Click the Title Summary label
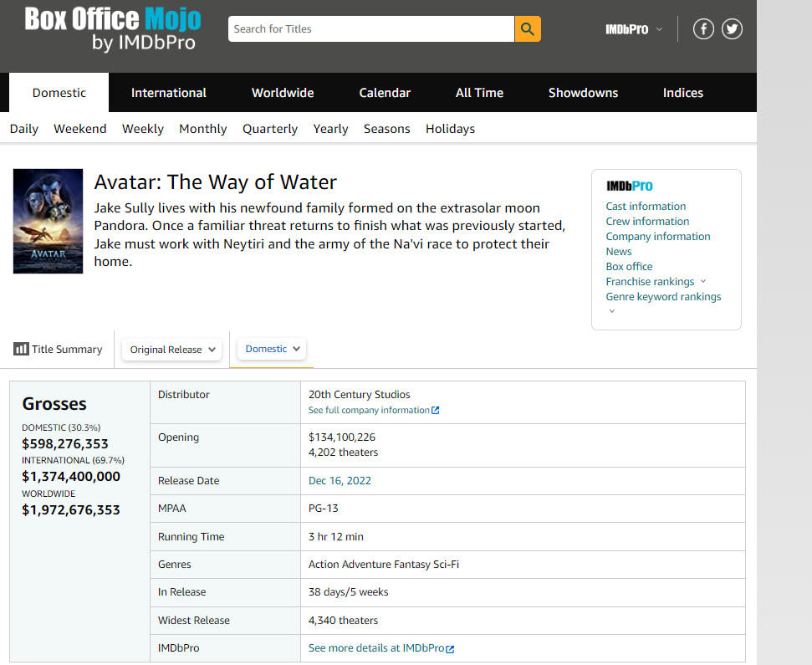Viewport: 812px width, 665px height. click(x=67, y=349)
